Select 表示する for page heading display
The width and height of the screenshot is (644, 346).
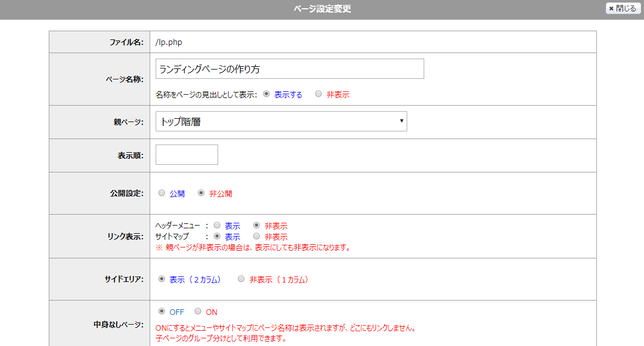[x=266, y=94]
